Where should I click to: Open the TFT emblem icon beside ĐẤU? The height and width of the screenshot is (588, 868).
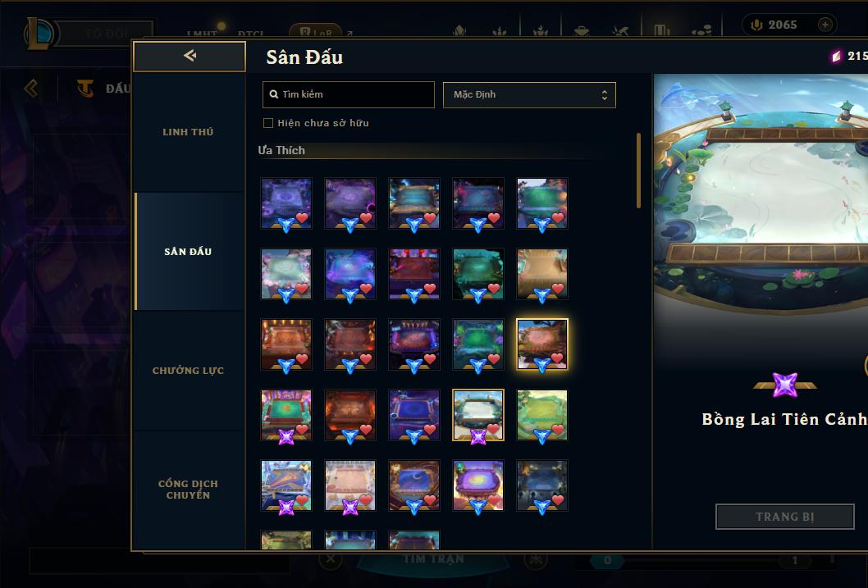coord(85,88)
